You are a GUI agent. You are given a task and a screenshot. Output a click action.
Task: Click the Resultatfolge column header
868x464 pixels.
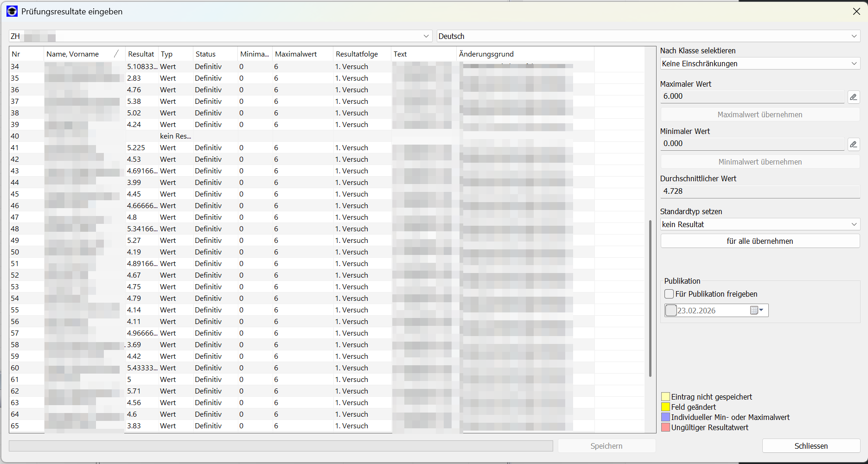(x=362, y=54)
